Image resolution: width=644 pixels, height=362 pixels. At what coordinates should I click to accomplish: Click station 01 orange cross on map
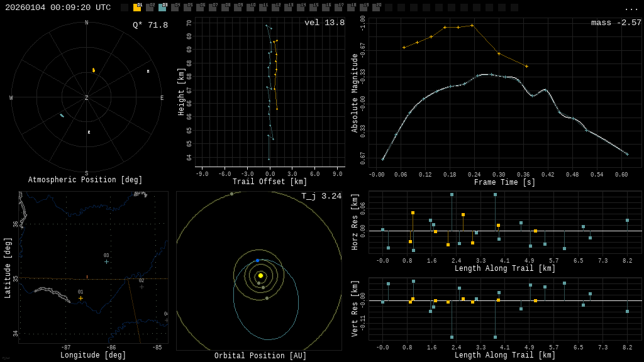[80, 298]
